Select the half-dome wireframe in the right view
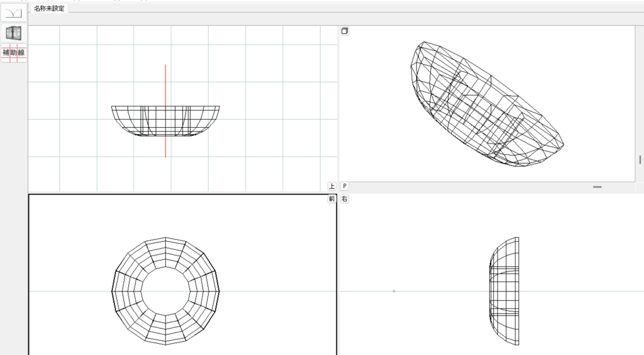 (505, 291)
